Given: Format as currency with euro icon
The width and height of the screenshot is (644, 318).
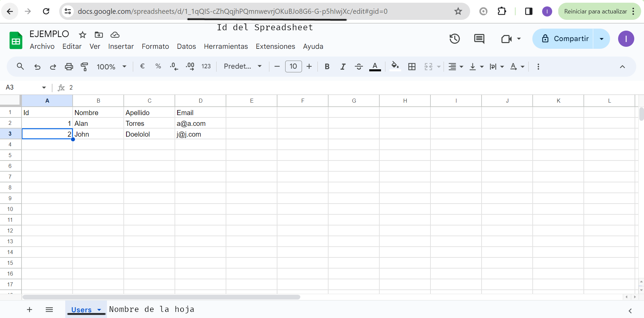Looking at the screenshot, I should 142,66.
